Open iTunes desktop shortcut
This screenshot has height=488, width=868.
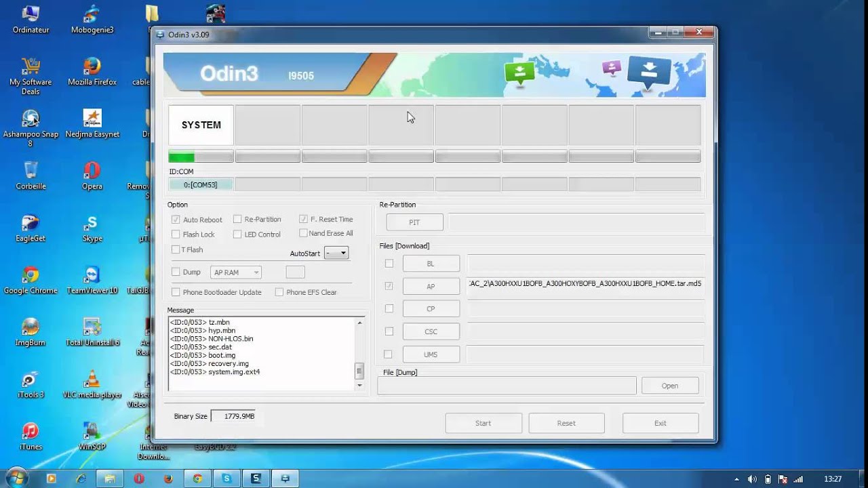[x=31, y=436]
